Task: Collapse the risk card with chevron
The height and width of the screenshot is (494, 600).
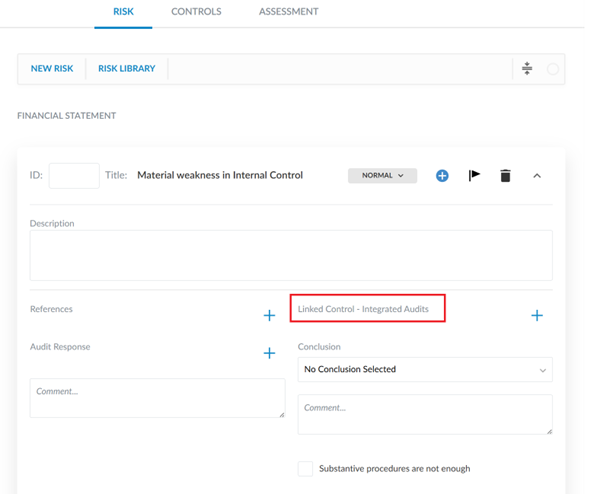Action: [537, 176]
